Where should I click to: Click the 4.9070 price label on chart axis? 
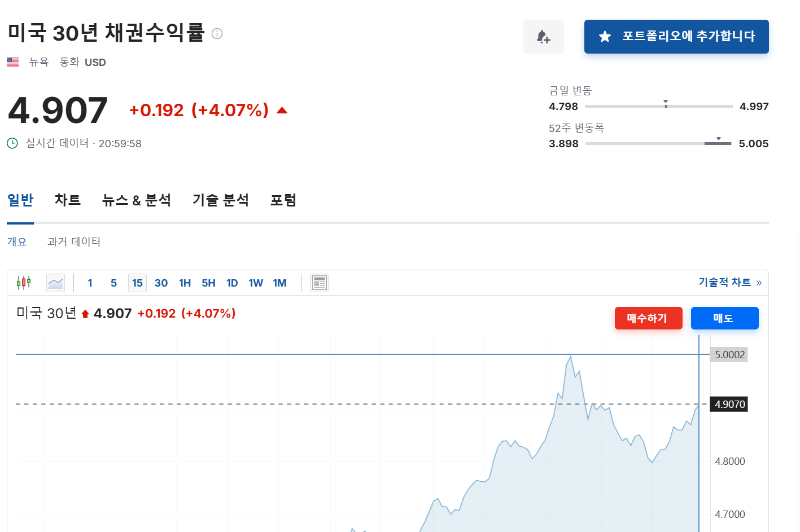pos(729,405)
